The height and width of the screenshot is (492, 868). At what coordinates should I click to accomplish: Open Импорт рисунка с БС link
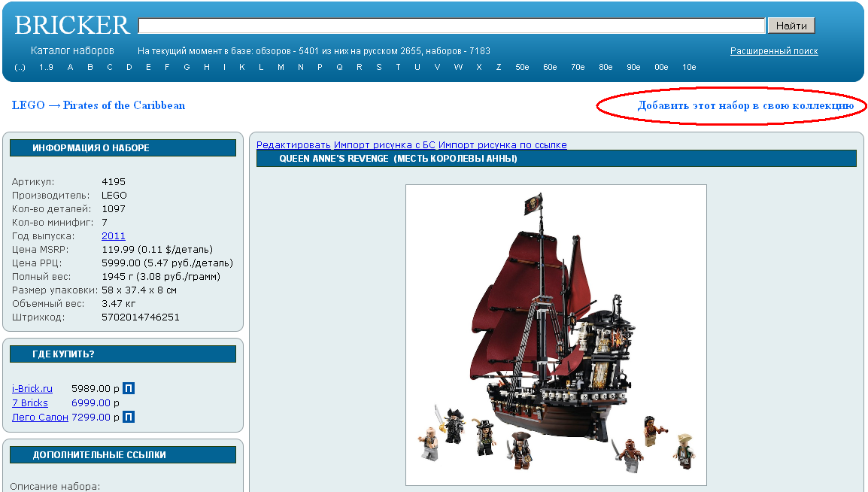[x=384, y=144]
